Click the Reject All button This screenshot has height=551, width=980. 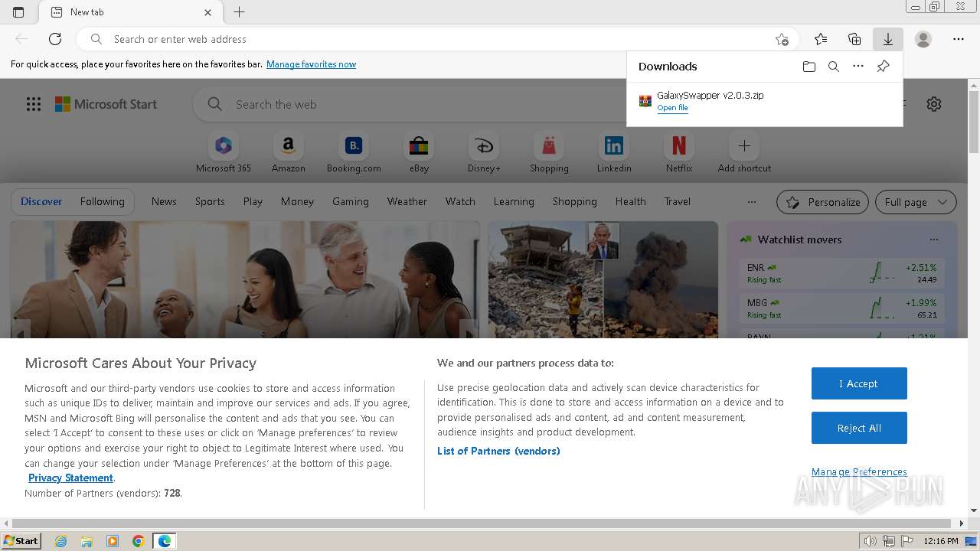[x=859, y=428]
